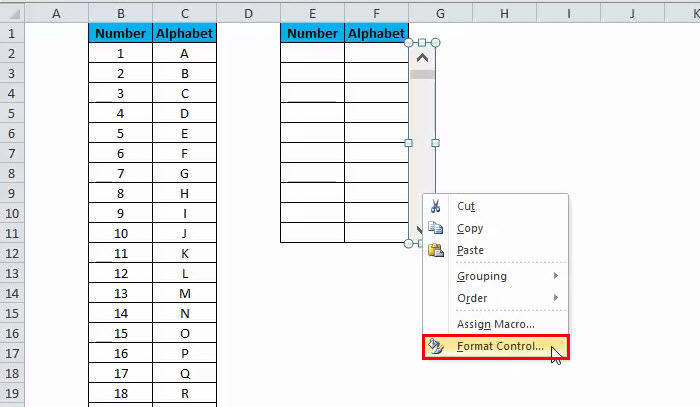Click cell containing letter H
Screen dimensions: 700x407
click(x=184, y=193)
